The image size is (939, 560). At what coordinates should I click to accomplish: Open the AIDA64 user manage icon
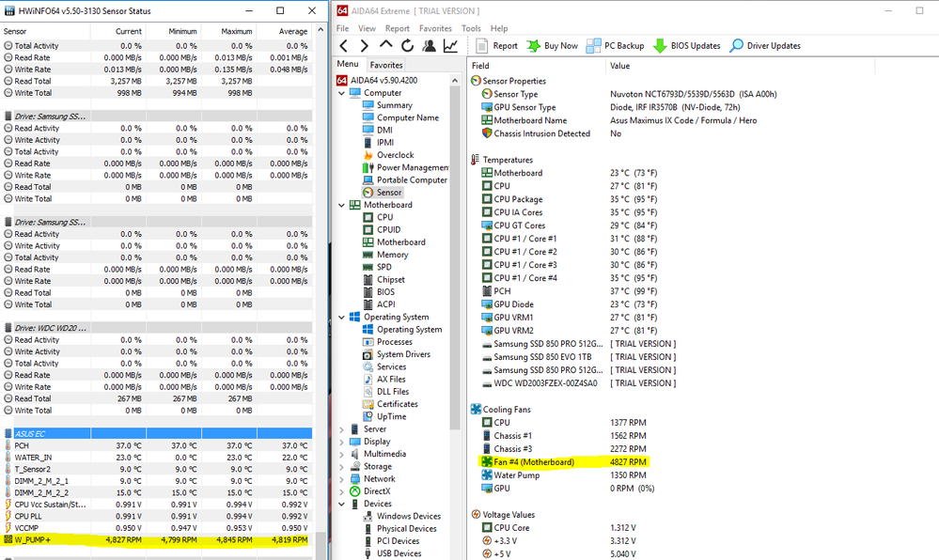tap(429, 45)
